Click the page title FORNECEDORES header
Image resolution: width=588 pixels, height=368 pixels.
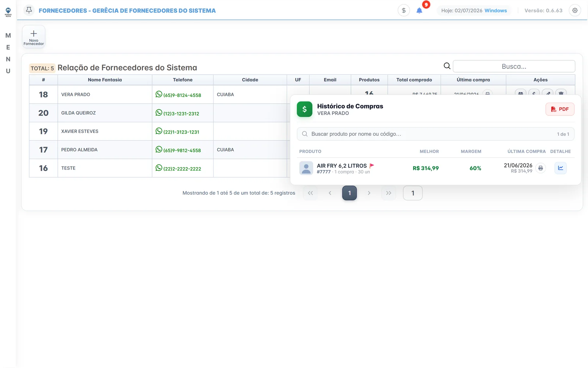pos(127,11)
